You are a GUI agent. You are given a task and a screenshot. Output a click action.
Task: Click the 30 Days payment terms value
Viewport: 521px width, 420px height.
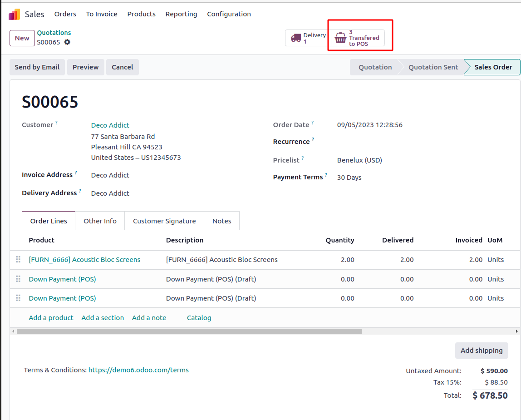[349, 178]
